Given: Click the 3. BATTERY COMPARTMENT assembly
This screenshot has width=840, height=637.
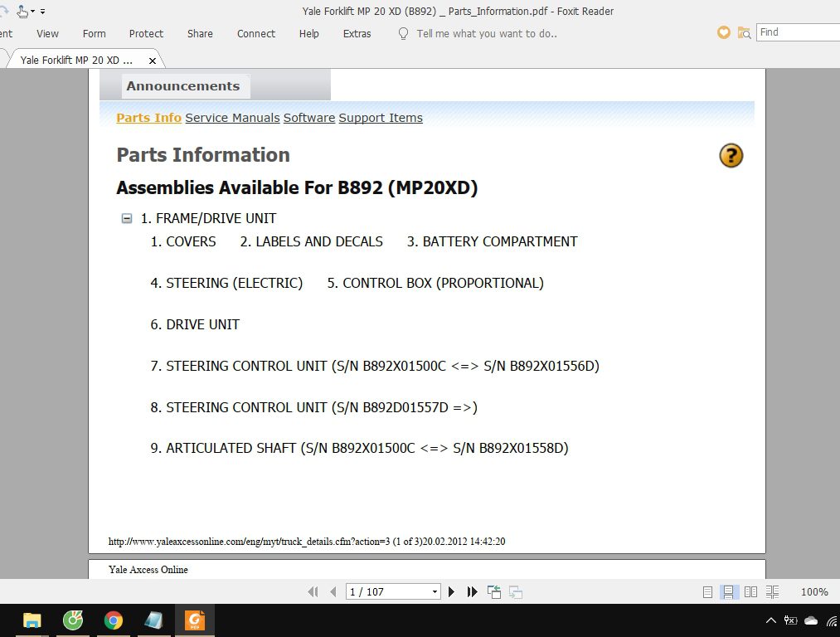Looking at the screenshot, I should coord(492,241).
